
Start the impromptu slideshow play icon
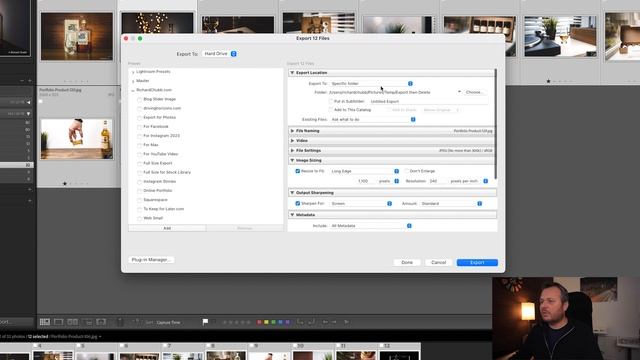[346, 322]
